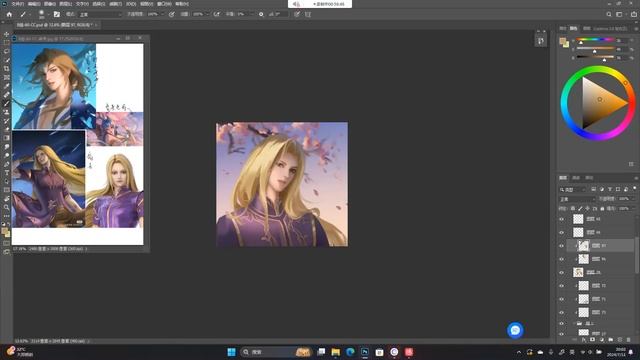This screenshot has height=360, width=640.
Task: Open Microsoft Edge from the taskbar
Action: pyautogui.click(x=350, y=352)
